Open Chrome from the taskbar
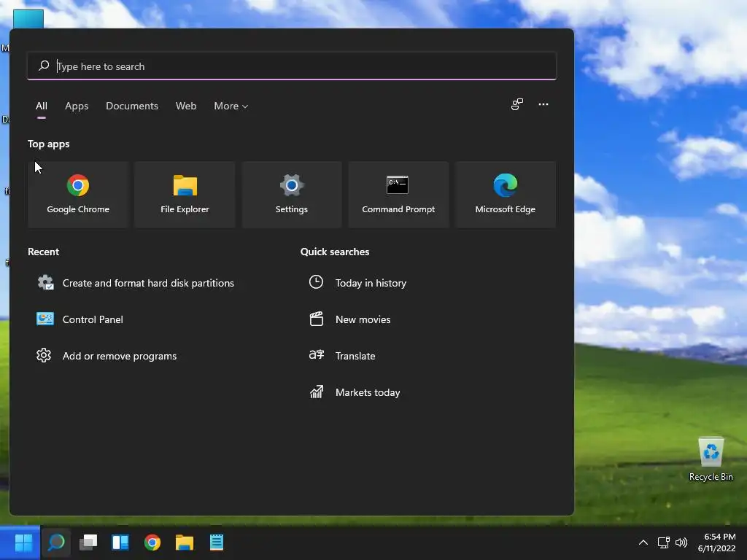Screen dimensions: 747x560 [x=152, y=542]
